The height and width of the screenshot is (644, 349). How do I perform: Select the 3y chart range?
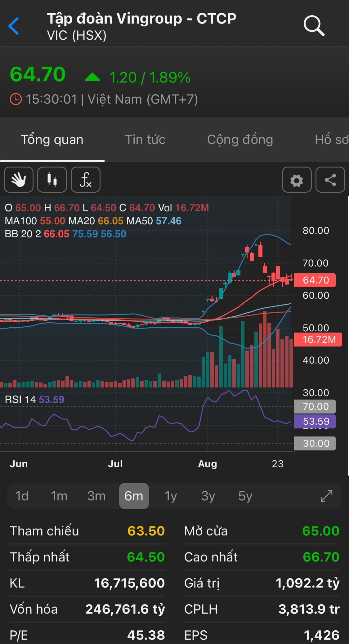tap(208, 496)
